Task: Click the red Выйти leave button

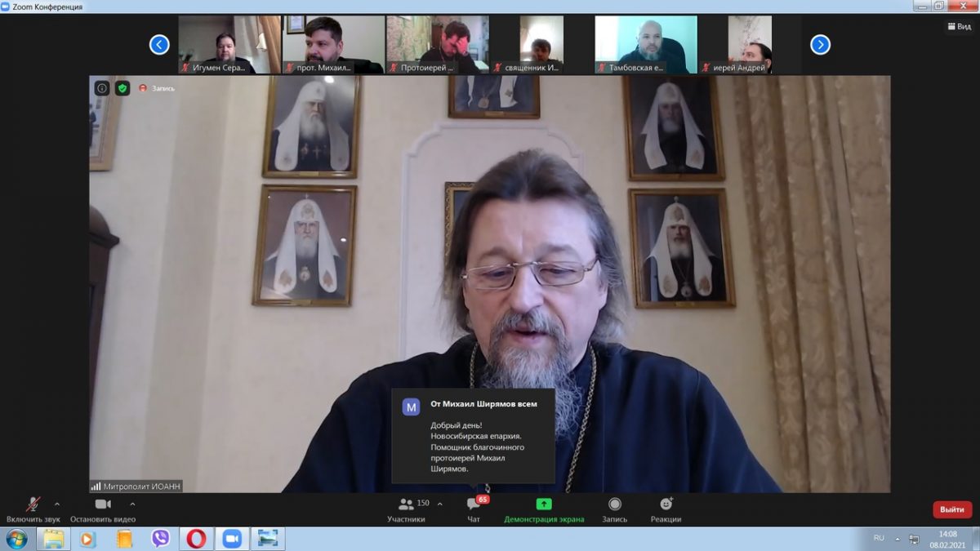Action: click(951, 509)
